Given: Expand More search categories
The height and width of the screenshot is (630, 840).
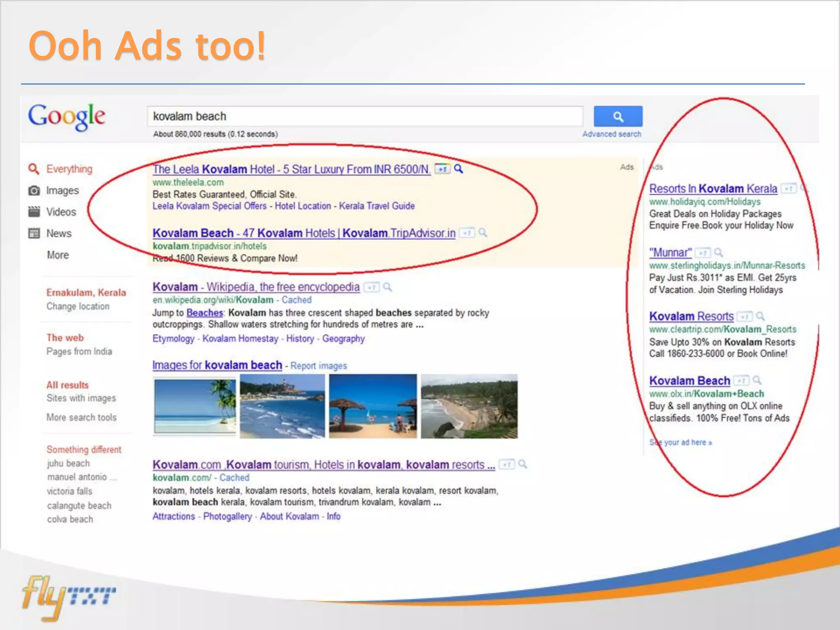Looking at the screenshot, I should point(58,255).
